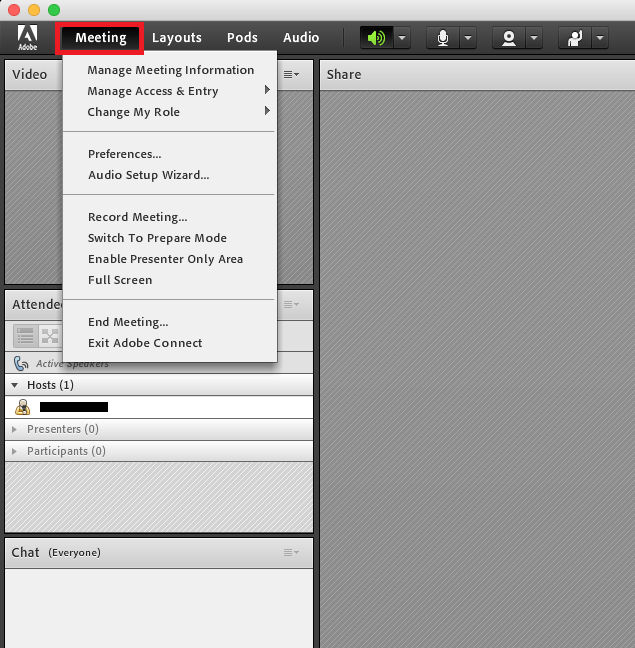Image resolution: width=635 pixels, height=648 pixels.
Task: Choose Switch To Prepare Mode
Action: point(170,238)
